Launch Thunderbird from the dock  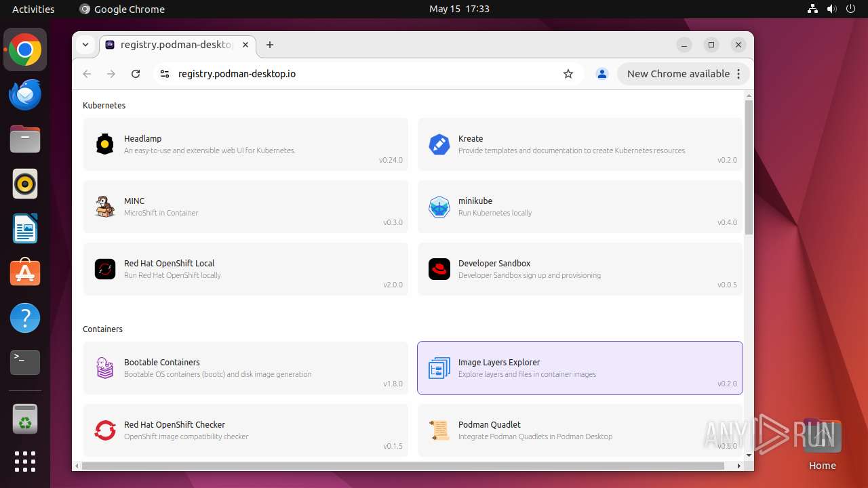[x=25, y=95]
